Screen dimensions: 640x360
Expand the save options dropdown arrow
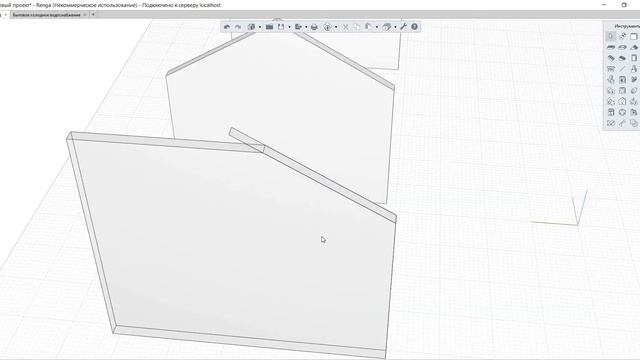point(289,27)
